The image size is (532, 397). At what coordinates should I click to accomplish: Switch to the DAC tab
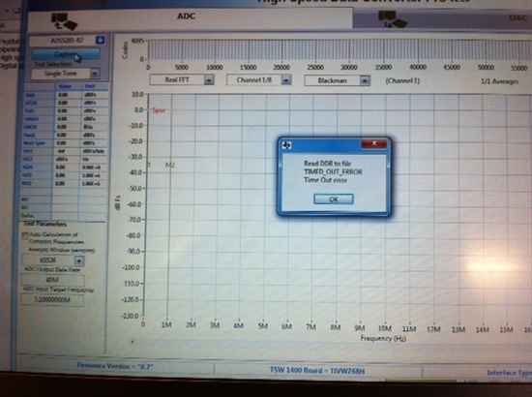pyautogui.click(x=517, y=17)
